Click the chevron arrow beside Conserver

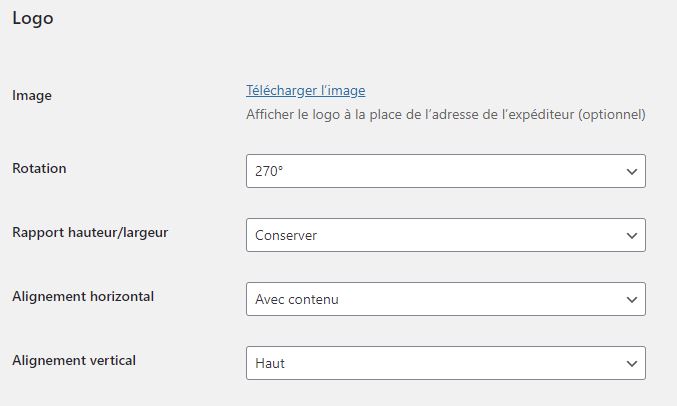[x=631, y=235]
